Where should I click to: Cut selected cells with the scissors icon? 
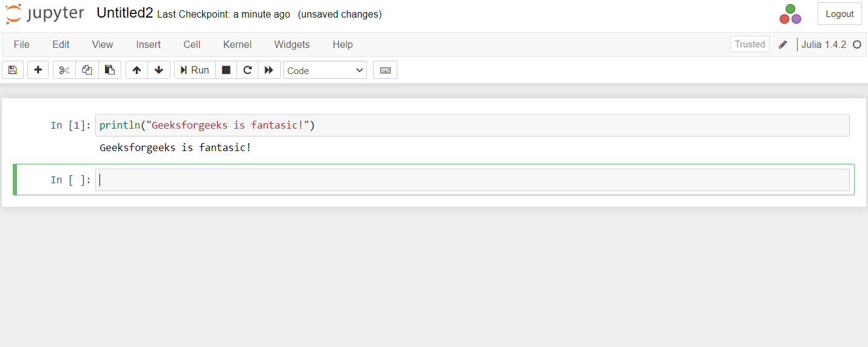(64, 70)
